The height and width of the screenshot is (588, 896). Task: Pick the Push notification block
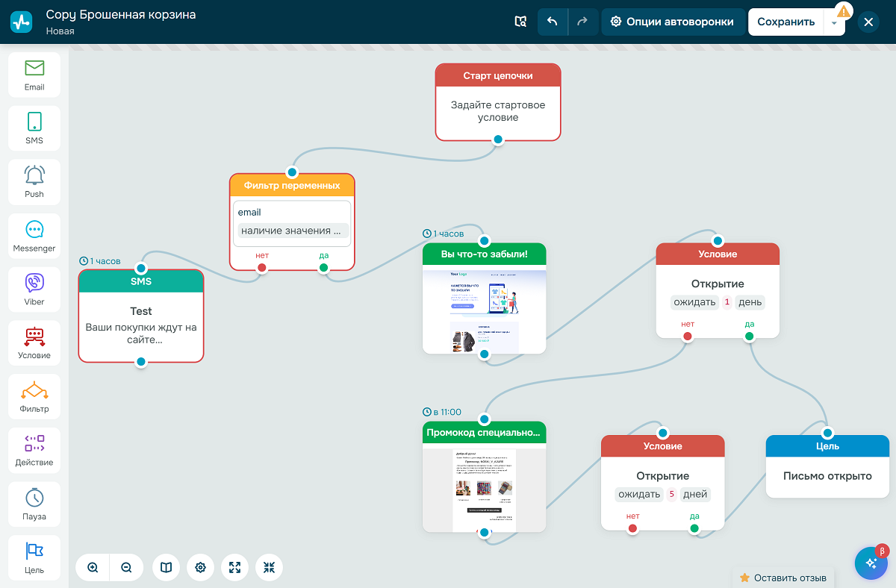point(34,182)
